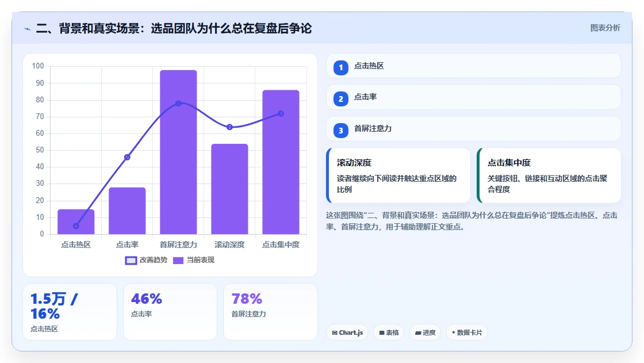Image resolution: width=644 pixels, height=363 pixels.
Task: Click the y-axis value 100
Action: pyautogui.click(x=38, y=66)
